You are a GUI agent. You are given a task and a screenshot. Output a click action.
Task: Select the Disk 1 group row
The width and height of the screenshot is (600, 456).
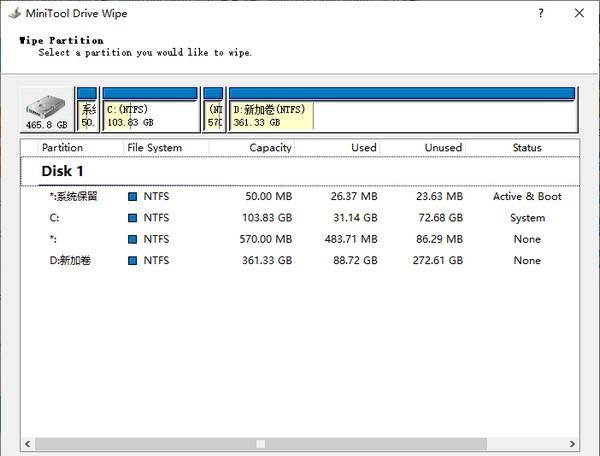(x=300, y=171)
